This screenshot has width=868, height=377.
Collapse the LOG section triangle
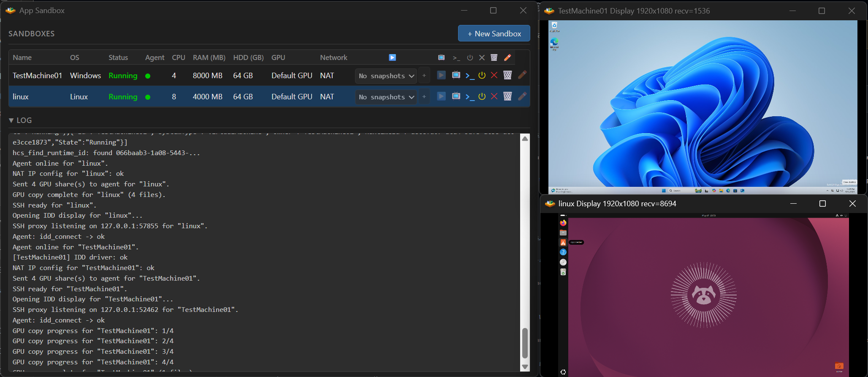pyautogui.click(x=11, y=120)
